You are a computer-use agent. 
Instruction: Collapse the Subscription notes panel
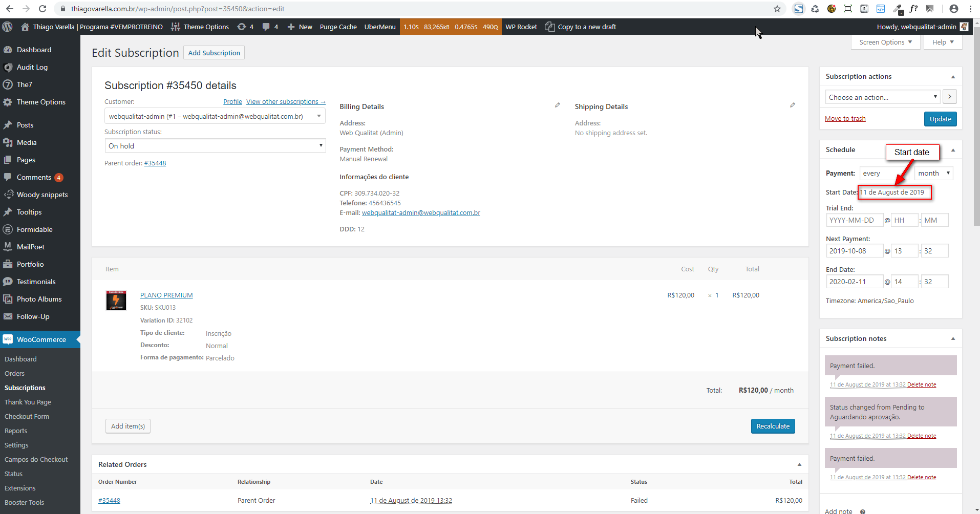pyautogui.click(x=953, y=338)
